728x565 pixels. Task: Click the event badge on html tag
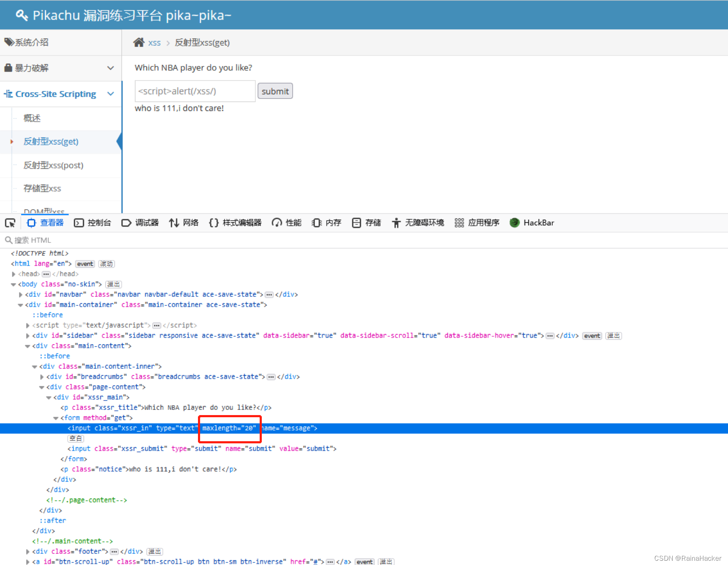(85, 264)
